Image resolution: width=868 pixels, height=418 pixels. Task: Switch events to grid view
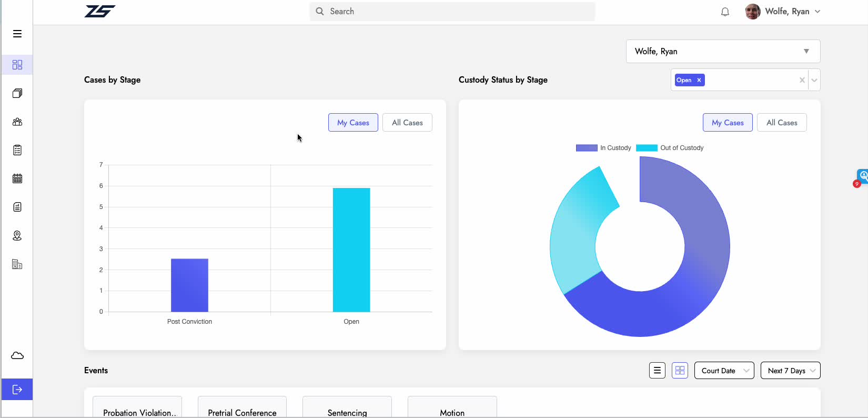pyautogui.click(x=680, y=371)
